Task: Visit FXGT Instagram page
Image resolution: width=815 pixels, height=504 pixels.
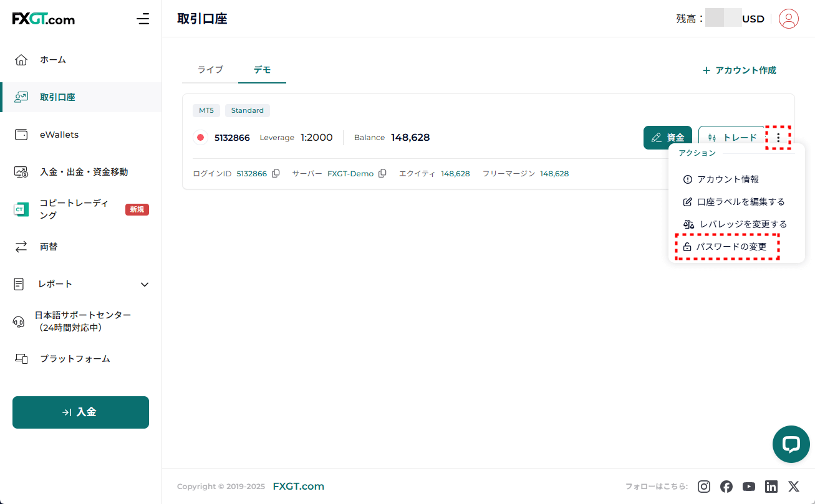Action: click(x=704, y=487)
